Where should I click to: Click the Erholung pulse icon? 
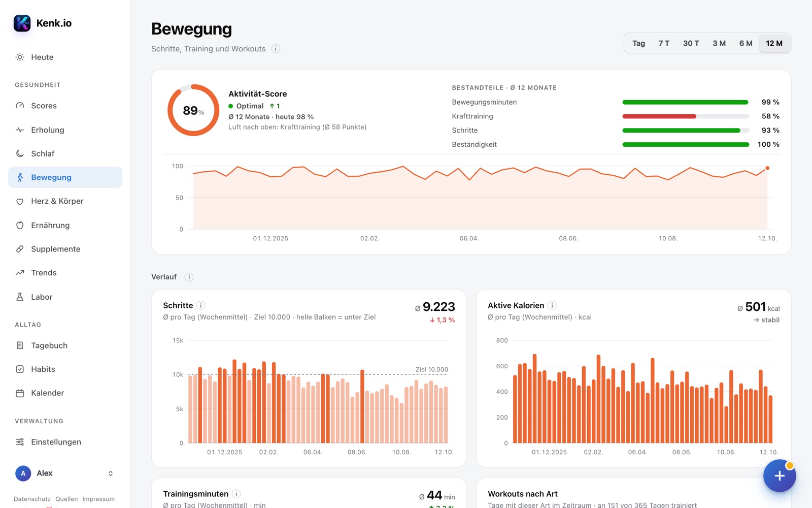coord(20,130)
